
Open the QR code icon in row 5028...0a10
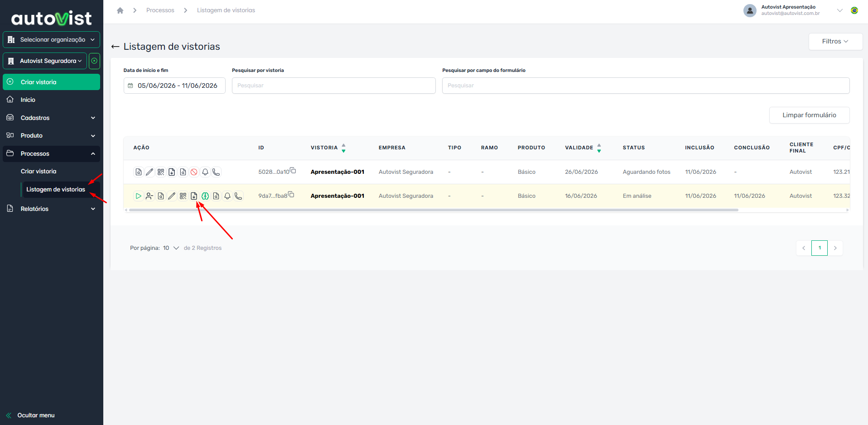tap(161, 172)
